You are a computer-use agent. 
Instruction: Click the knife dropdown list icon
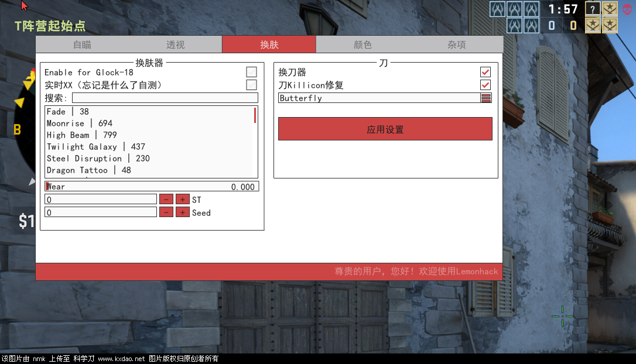tap(486, 98)
